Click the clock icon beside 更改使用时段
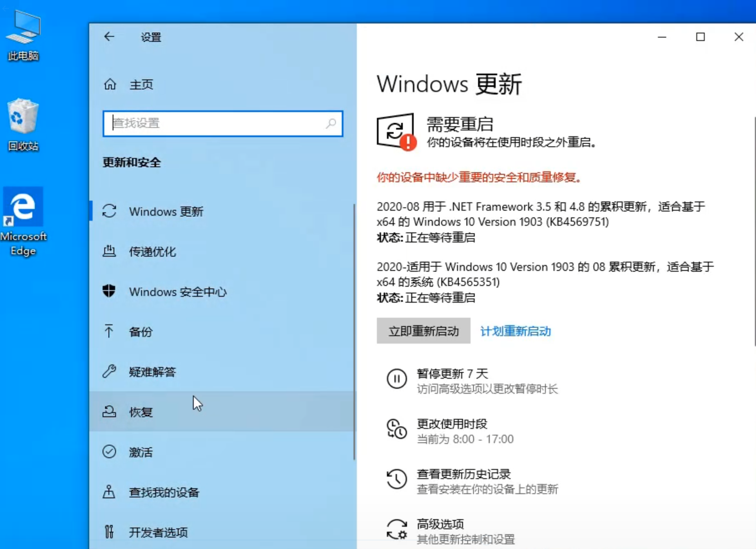756x549 pixels. 397,429
